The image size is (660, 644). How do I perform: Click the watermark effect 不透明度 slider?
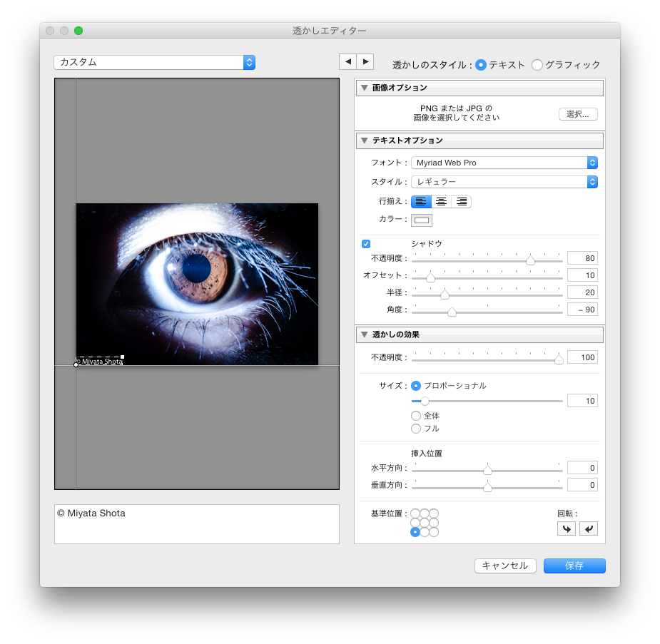click(487, 360)
